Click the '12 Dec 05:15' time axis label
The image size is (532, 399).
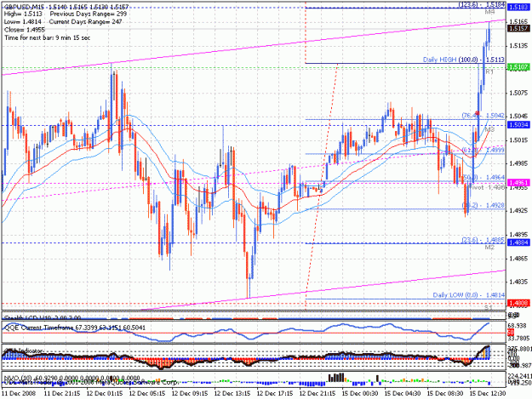147,393
